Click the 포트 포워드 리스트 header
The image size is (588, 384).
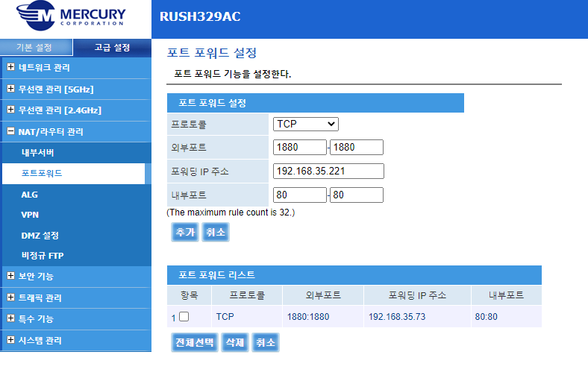point(354,275)
